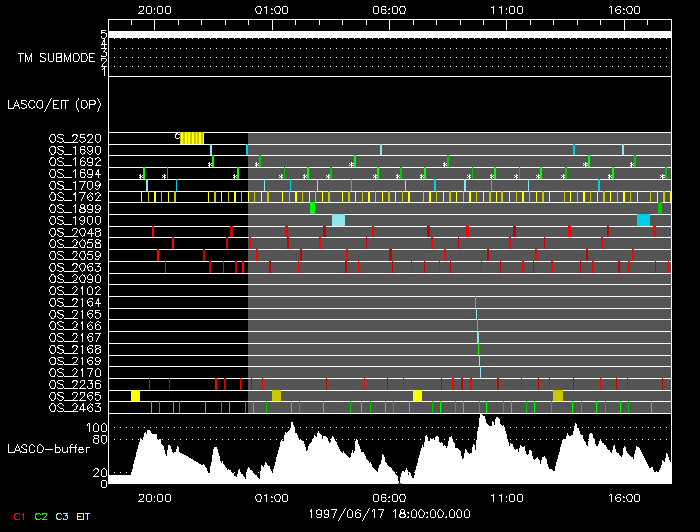The width and height of the screenshot is (700, 532).
Task: Select the OS_2048 row label
Action: 75,232
